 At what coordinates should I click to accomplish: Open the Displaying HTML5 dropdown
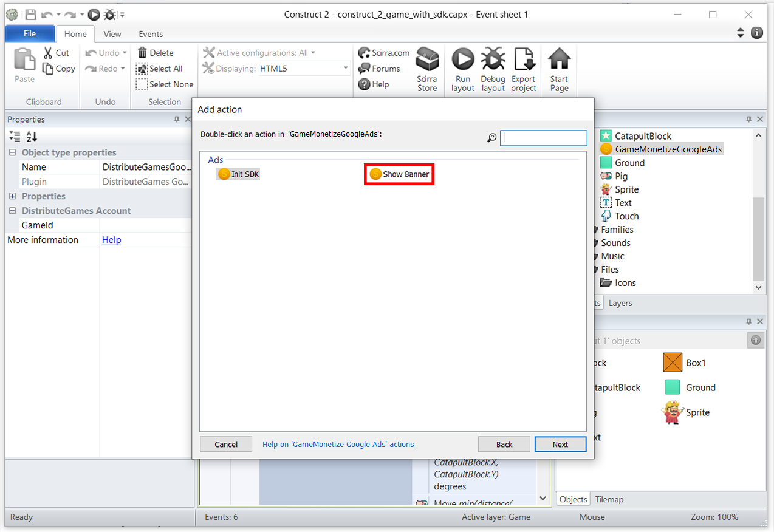click(305, 69)
